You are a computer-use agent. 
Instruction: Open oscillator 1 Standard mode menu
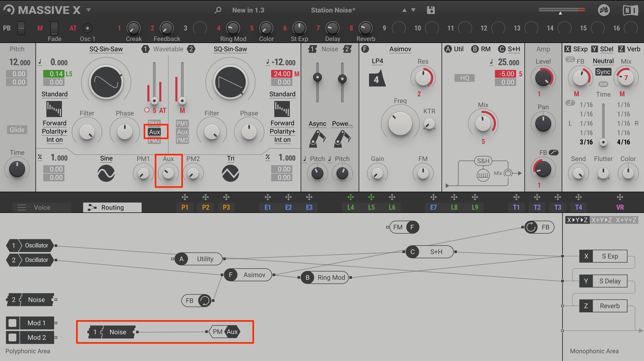[x=54, y=94]
